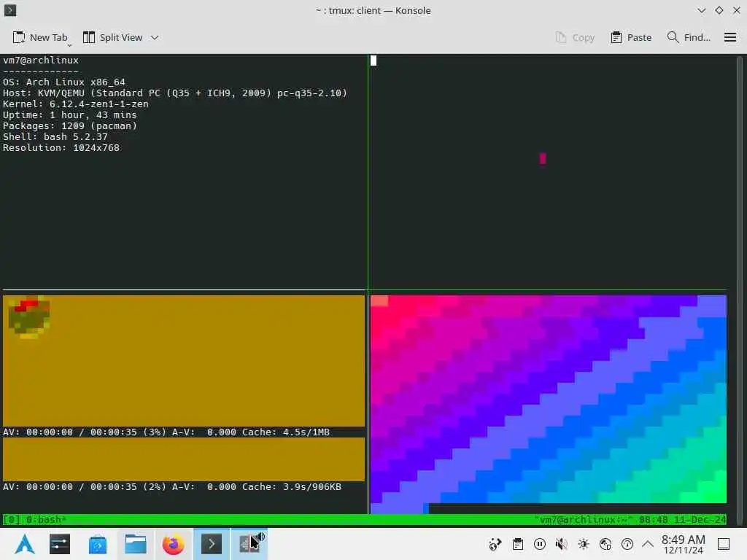Click the Show Desktop button in panel
Image resolution: width=747 pixels, height=560 pixels.
724,544
